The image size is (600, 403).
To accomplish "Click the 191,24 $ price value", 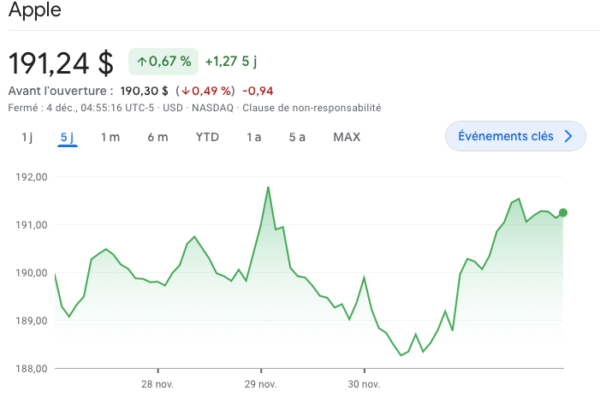I will pyautogui.click(x=61, y=63).
